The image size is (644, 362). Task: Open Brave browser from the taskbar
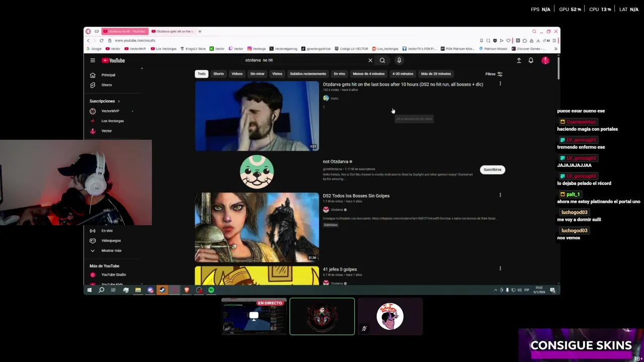click(187, 290)
